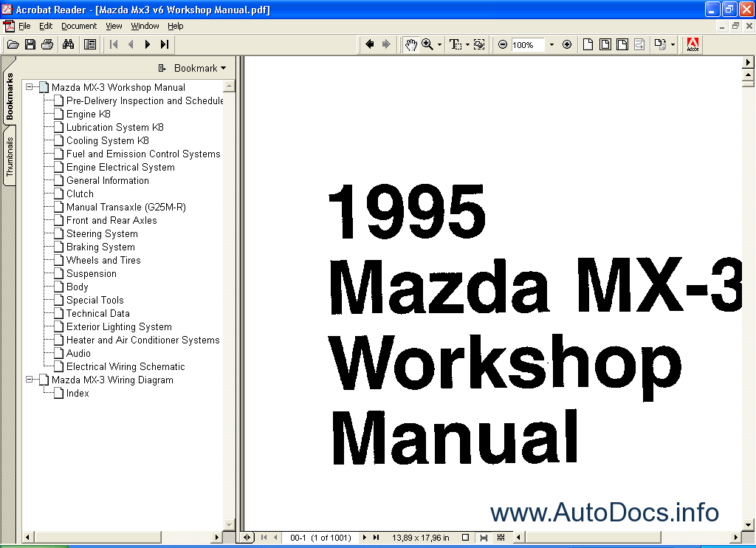Open the Zoom tool dropdown arrow
This screenshot has width=756, height=548.
(439, 45)
